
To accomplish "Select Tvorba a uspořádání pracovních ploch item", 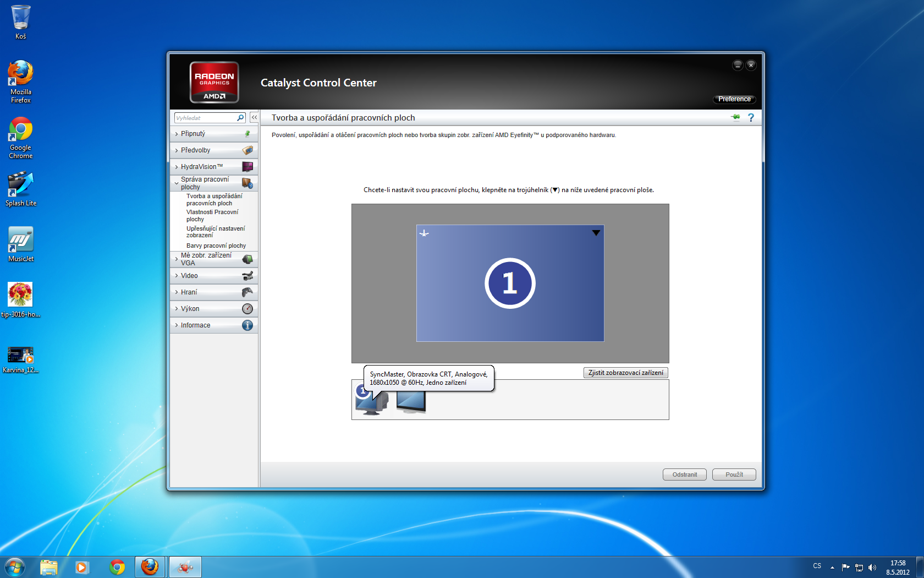I will 215,200.
